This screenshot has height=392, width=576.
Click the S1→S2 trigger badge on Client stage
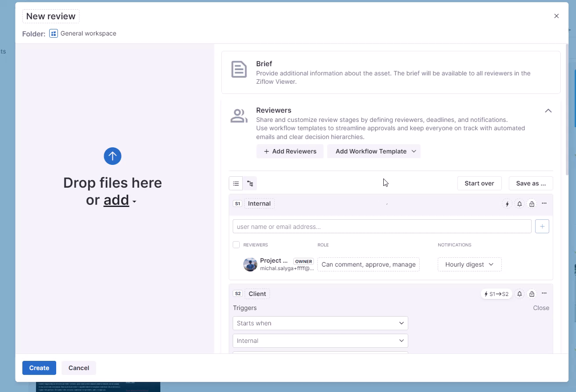pyautogui.click(x=496, y=294)
